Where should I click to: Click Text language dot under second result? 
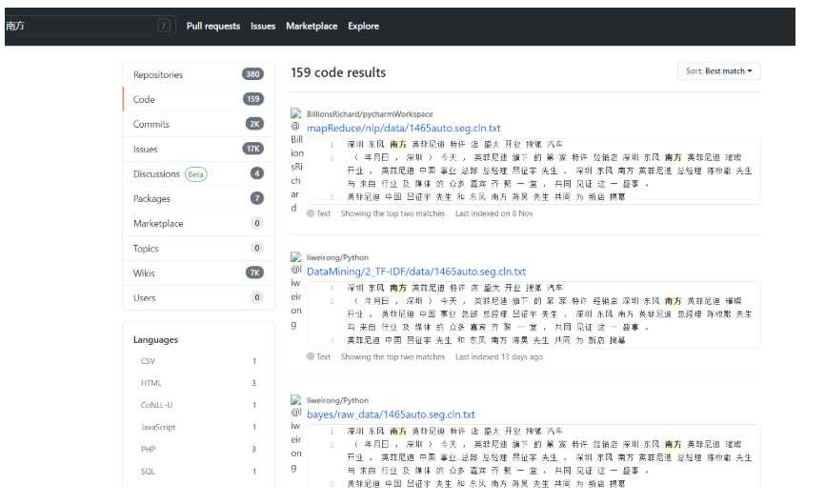(311, 356)
